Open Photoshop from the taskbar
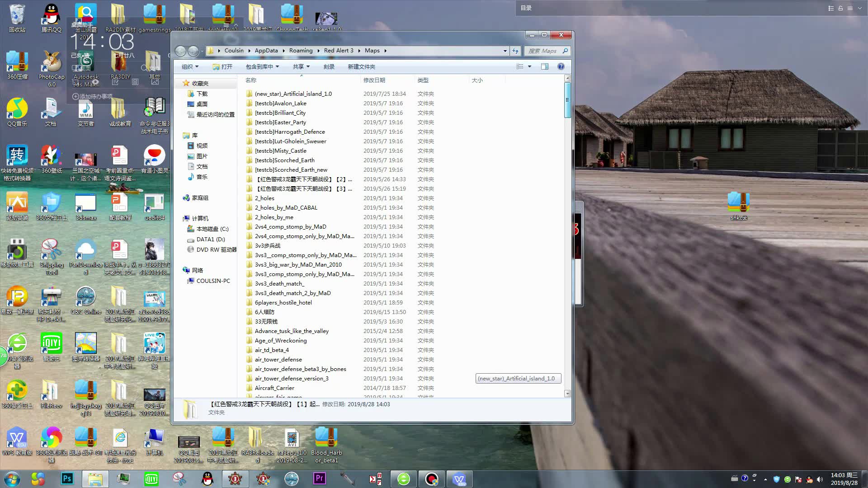Viewport: 868px width, 488px height. (67, 479)
